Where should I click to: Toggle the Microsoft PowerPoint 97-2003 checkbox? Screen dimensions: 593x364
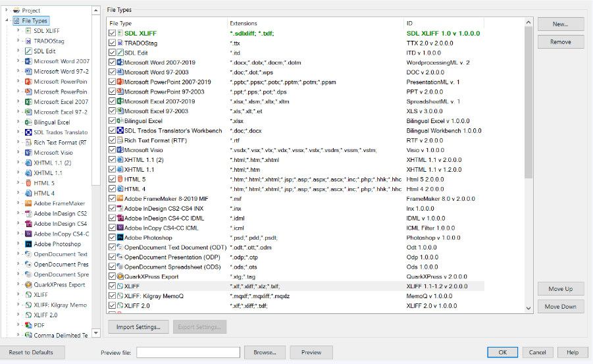point(113,91)
